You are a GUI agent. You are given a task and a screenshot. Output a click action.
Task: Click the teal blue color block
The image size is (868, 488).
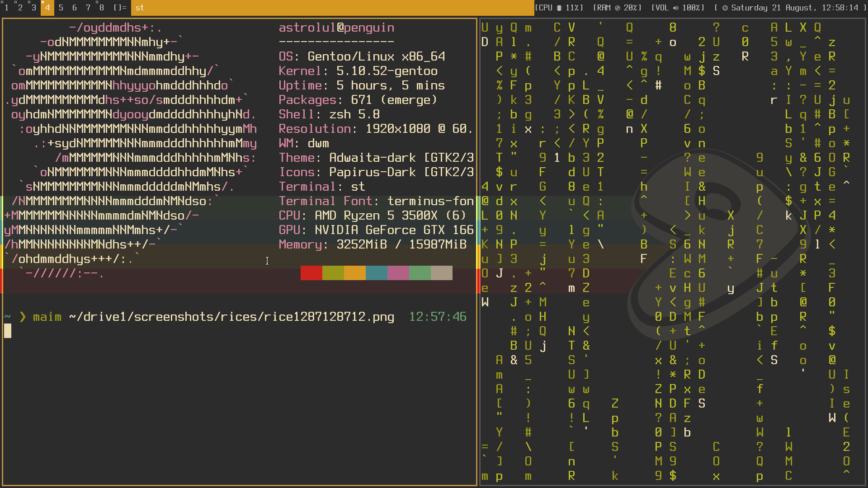tap(376, 273)
